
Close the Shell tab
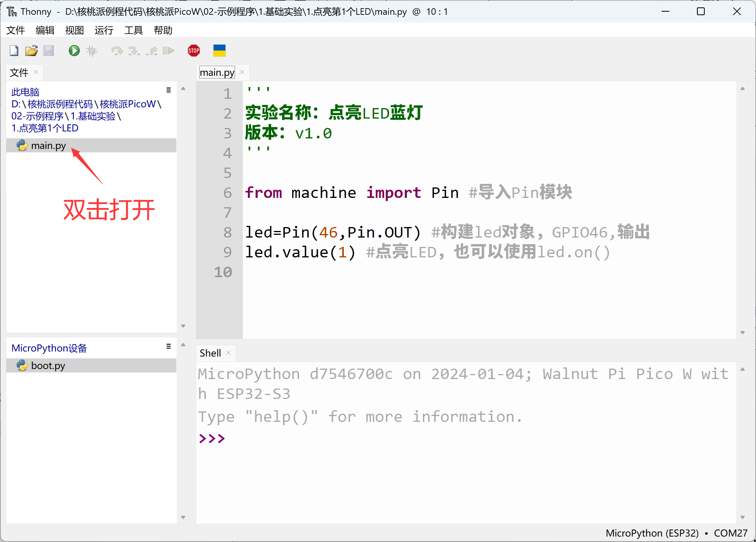point(228,353)
